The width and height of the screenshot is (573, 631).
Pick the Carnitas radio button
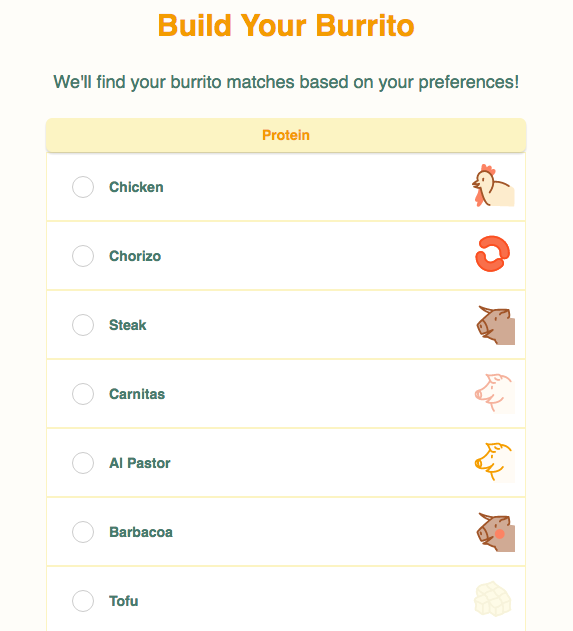83,394
